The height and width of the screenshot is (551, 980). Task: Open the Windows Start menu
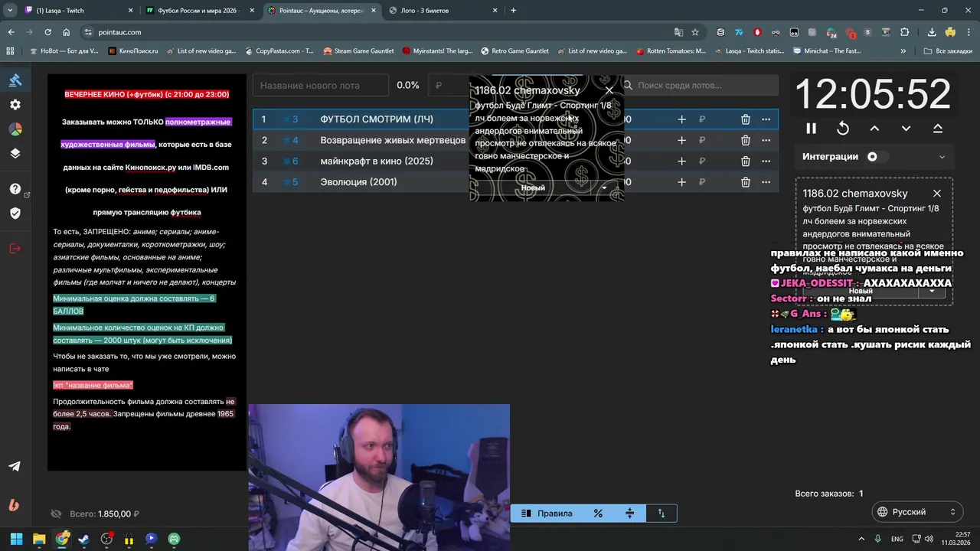16,539
